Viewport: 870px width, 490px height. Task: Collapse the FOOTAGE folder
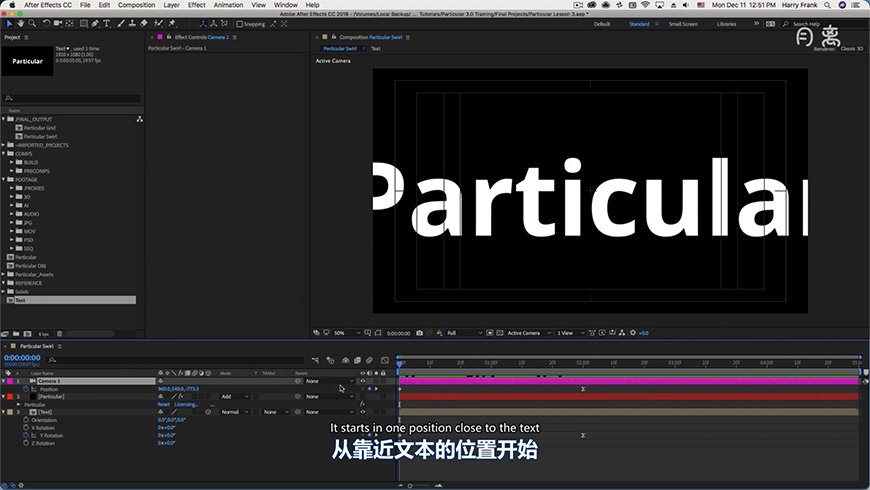coord(4,180)
